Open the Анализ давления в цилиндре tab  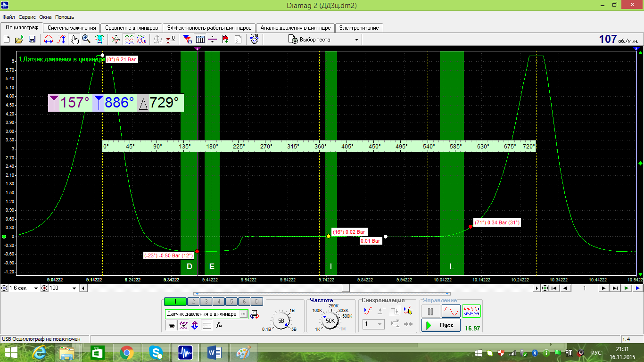pos(296,28)
